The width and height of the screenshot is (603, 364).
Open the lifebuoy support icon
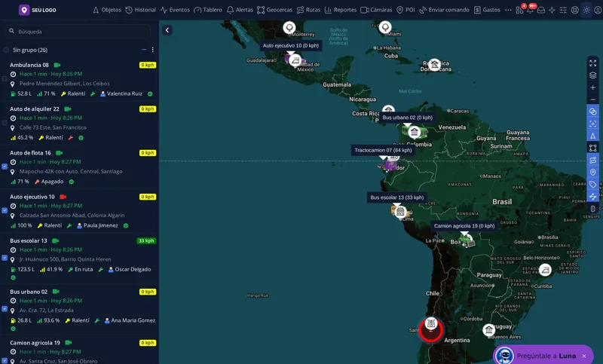[574, 10]
